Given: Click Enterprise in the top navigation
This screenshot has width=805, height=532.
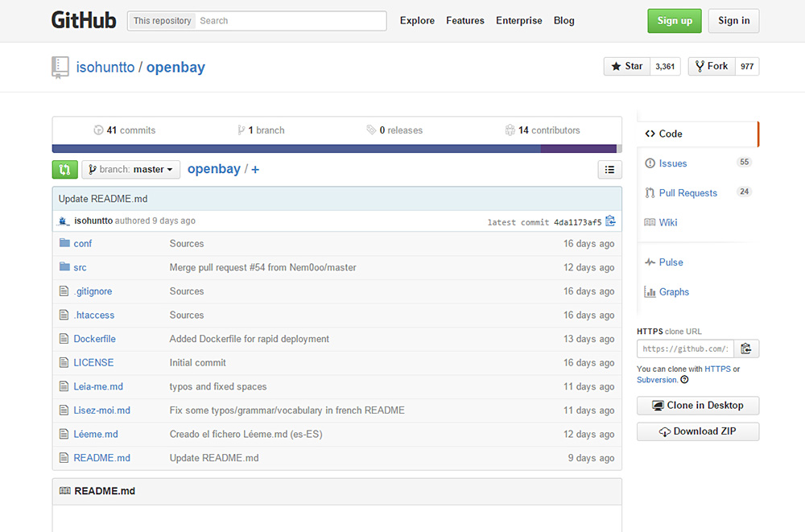Looking at the screenshot, I should [519, 21].
